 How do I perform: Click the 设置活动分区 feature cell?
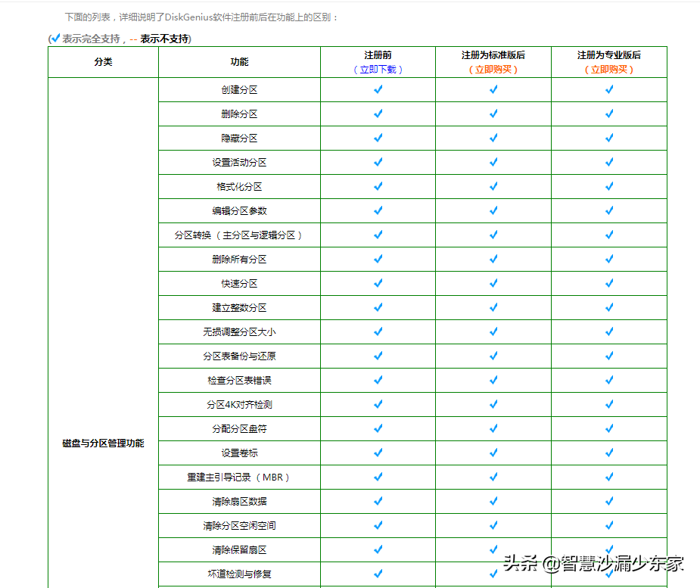click(239, 163)
